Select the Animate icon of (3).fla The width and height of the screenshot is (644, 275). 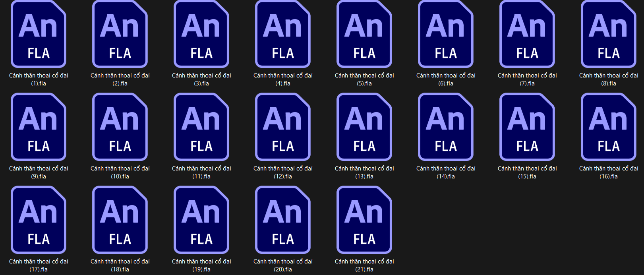(x=201, y=34)
